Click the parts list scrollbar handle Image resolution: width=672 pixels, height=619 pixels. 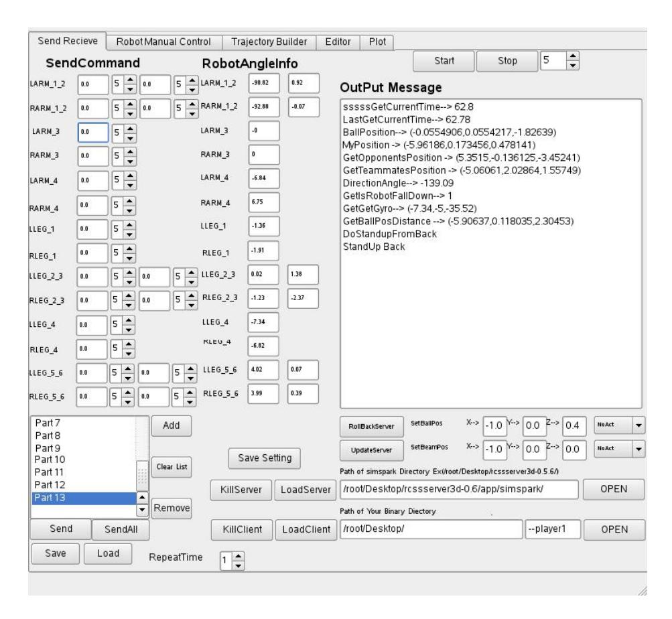142,476
